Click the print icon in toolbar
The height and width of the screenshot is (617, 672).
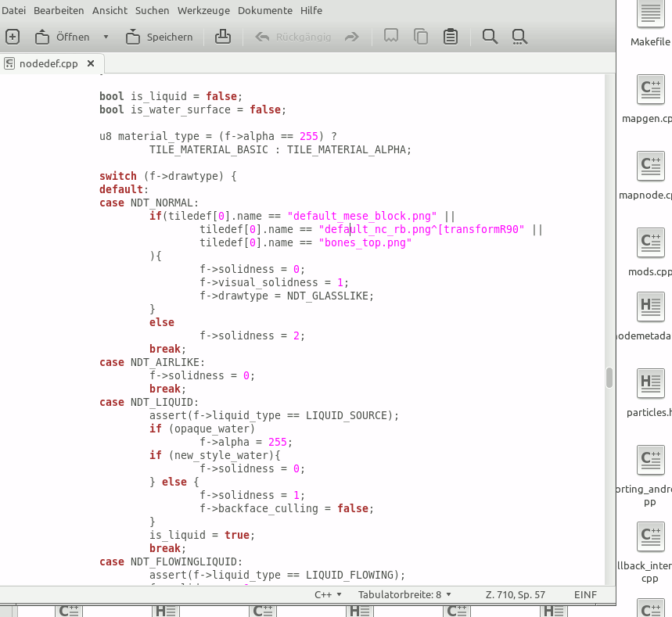click(x=223, y=37)
